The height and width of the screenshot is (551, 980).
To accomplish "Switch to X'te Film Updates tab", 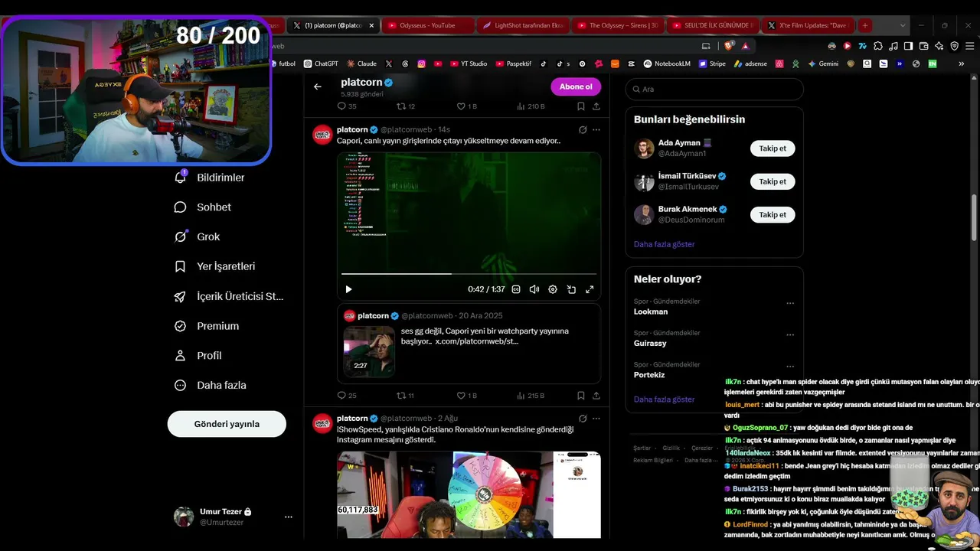I will 808,25.
